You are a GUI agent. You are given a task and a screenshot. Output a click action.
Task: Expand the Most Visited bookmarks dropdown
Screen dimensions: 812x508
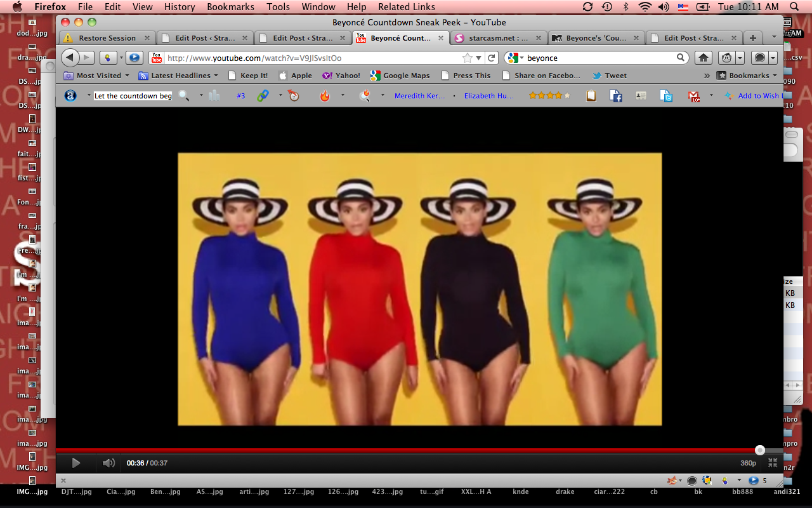pyautogui.click(x=98, y=76)
